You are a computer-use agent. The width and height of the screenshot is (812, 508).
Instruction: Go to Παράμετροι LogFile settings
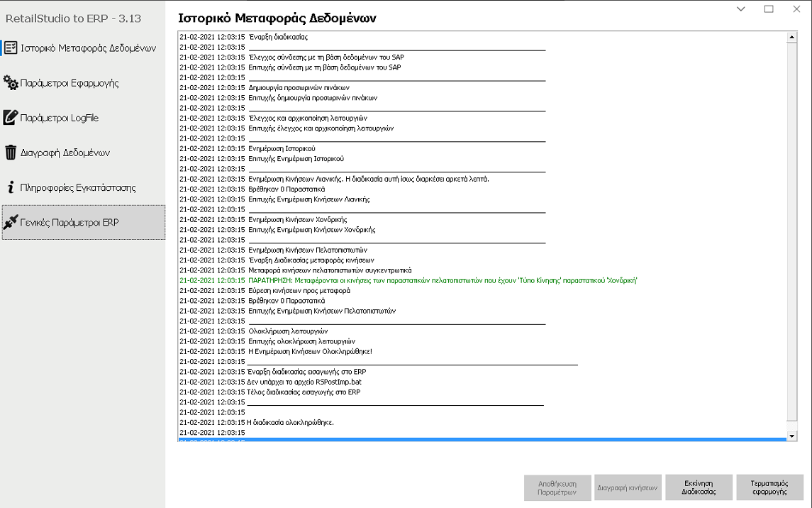60,118
